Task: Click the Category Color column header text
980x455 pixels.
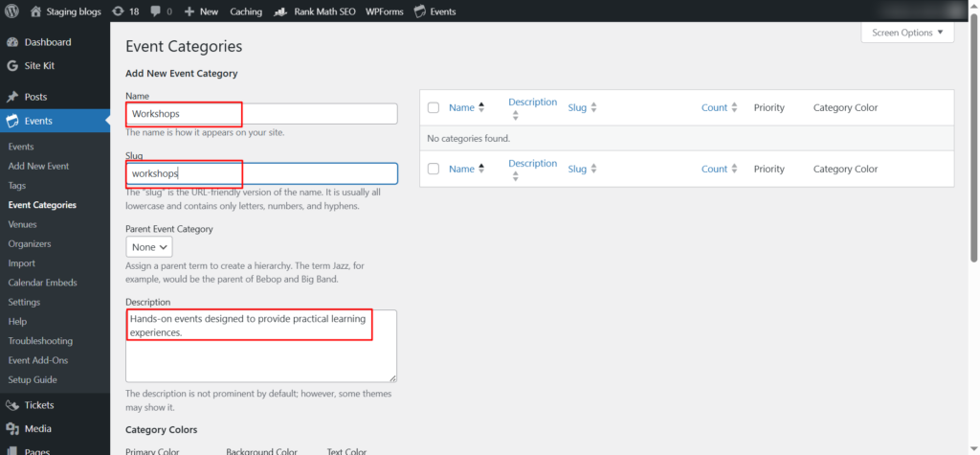Action: point(846,107)
